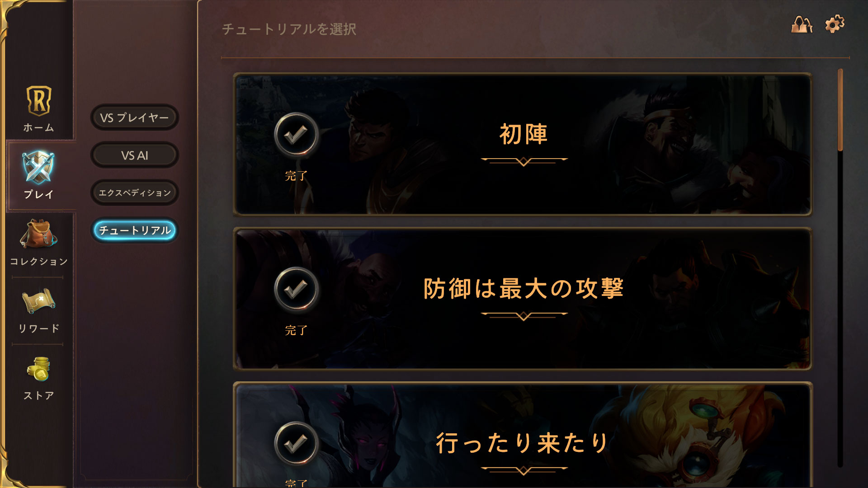Select the highlighted チュートリアル button

[135, 230]
